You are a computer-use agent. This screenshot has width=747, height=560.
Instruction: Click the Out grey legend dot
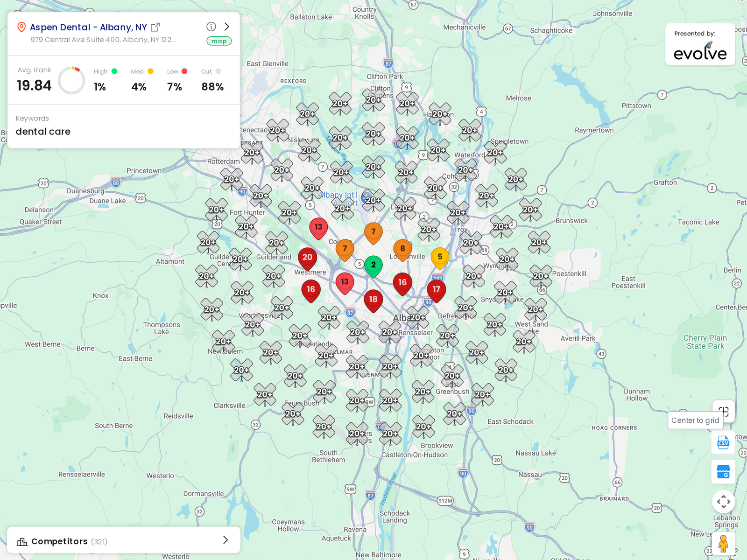218,71
